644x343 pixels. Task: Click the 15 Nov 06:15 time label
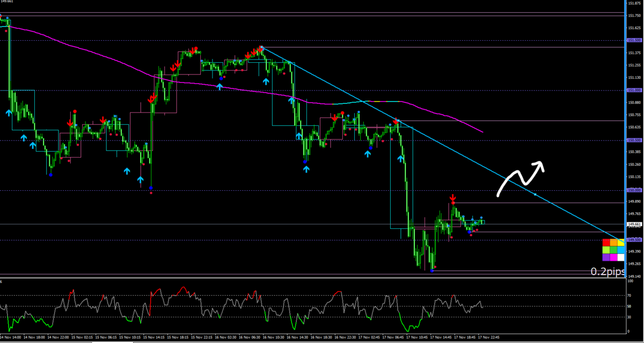coord(106,338)
